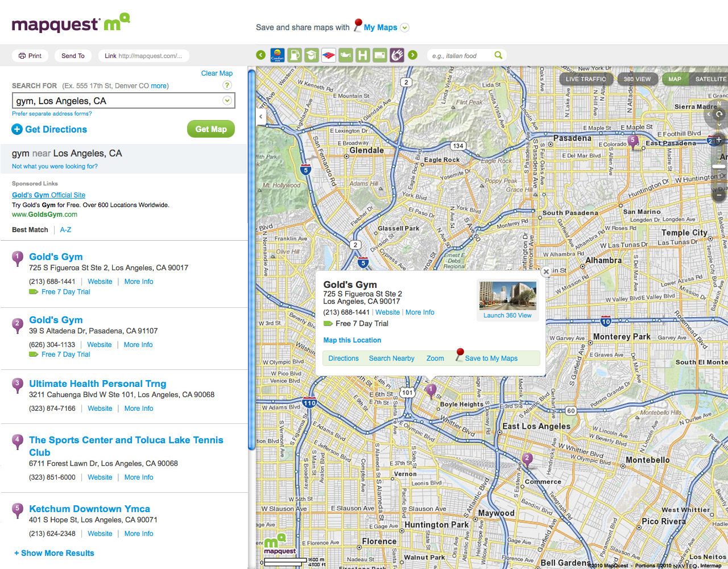
Task: Select the oil can auto service icon
Action: click(x=346, y=55)
